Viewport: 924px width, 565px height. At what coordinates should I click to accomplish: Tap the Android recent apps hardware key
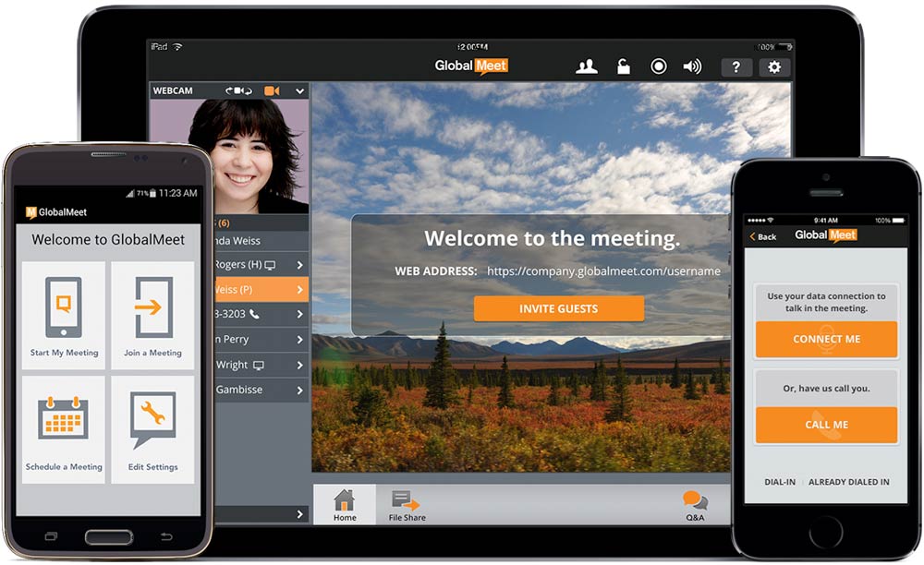point(51,536)
